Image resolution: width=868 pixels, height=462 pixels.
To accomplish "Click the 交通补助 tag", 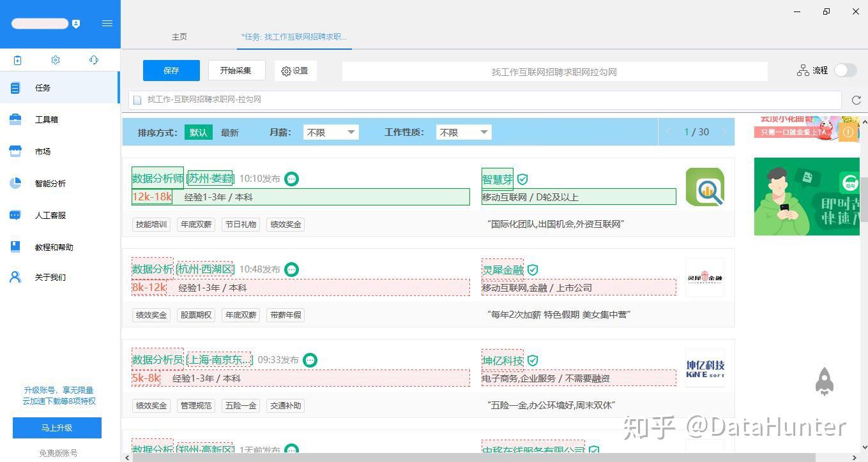I will pyautogui.click(x=286, y=405).
